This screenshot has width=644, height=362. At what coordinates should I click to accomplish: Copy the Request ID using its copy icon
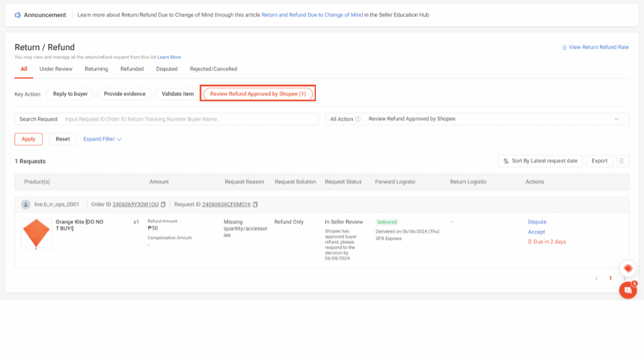255,204
